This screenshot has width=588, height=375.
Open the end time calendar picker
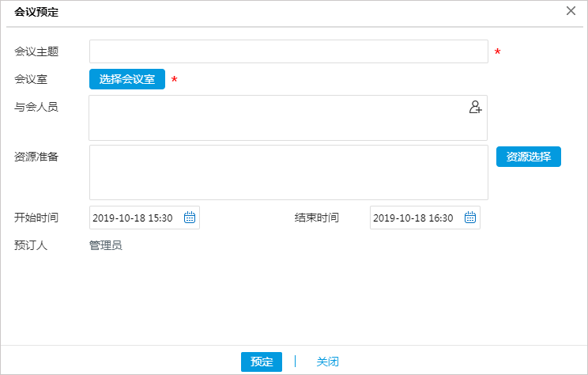(x=470, y=218)
